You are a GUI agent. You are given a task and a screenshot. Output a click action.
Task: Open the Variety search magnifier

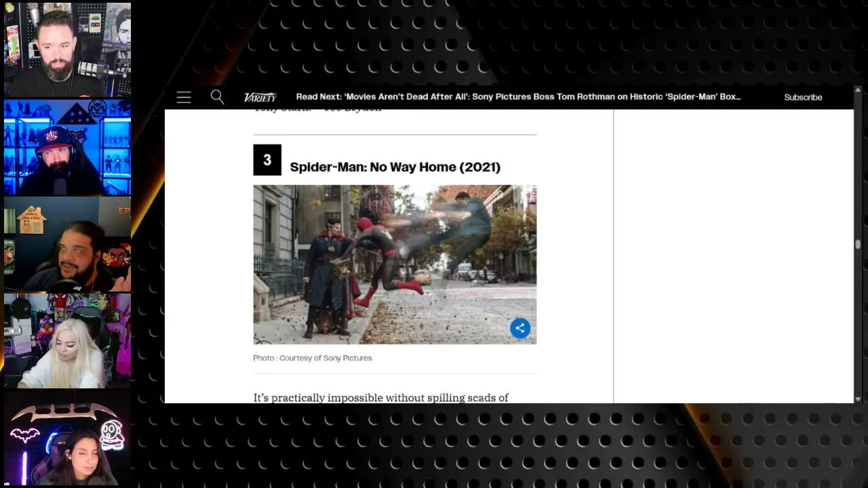click(217, 97)
